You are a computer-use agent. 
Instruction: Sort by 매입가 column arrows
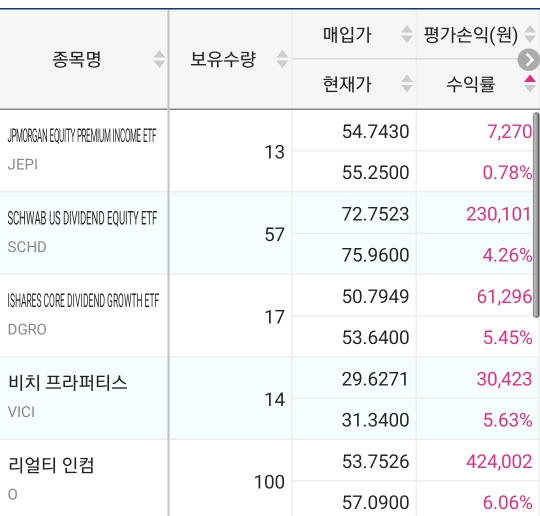(407, 34)
